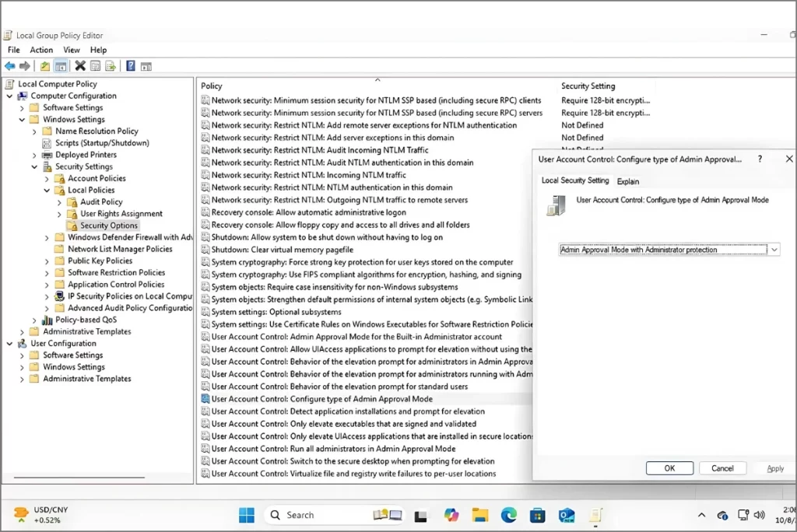Expand the Public Key Policies node
The width and height of the screenshot is (797, 532).
pyautogui.click(x=47, y=261)
